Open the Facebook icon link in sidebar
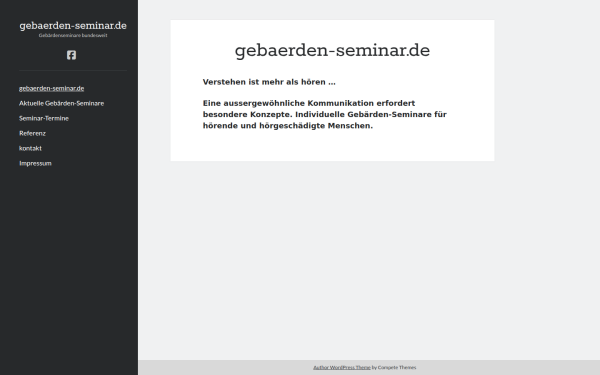 pyautogui.click(x=71, y=55)
